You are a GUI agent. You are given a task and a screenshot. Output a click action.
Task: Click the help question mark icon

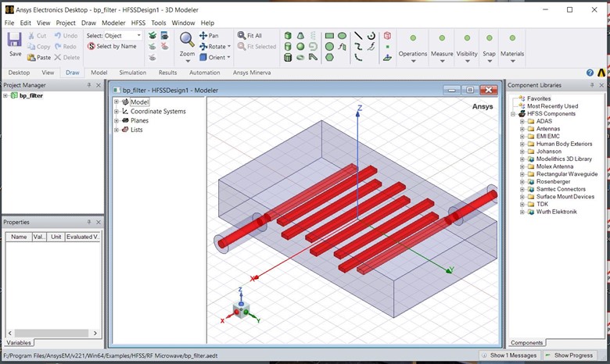point(590,73)
